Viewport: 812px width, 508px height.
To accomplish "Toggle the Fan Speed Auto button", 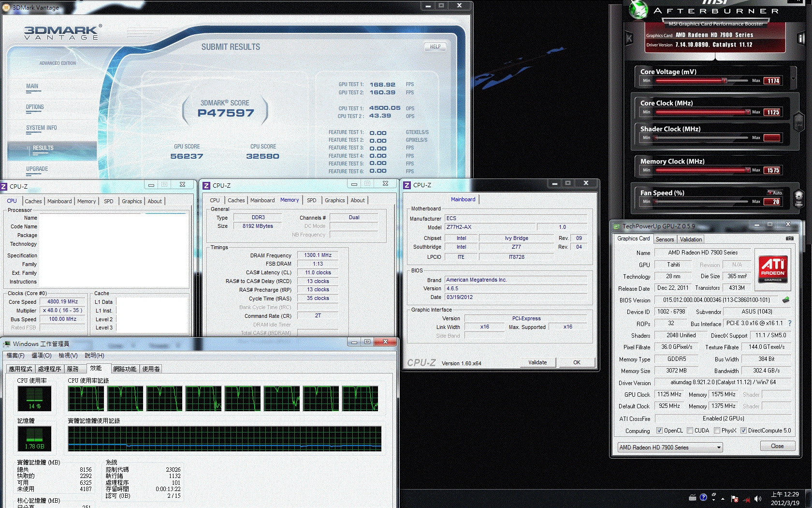I will pyautogui.click(x=774, y=193).
